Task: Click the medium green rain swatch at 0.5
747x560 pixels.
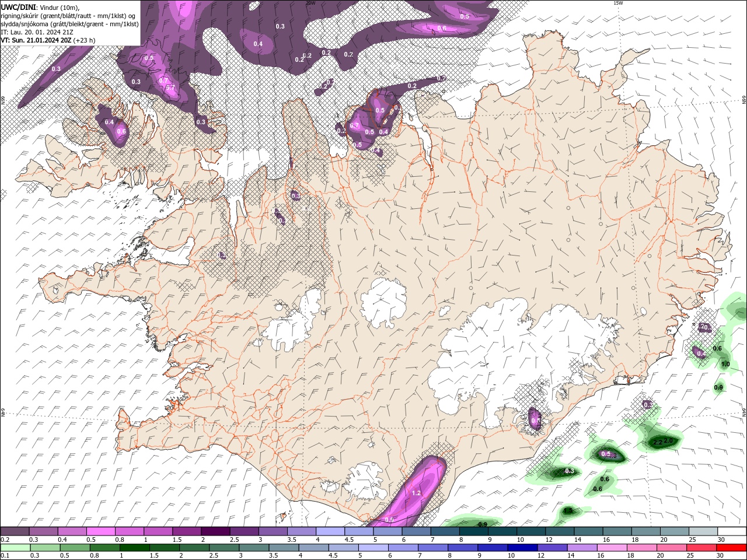Action: coord(75,548)
